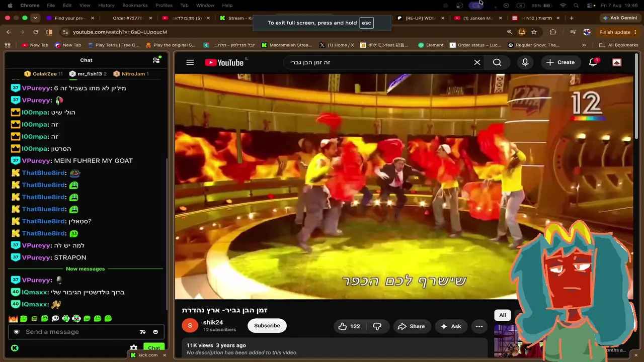Start voice search with the microphone icon
The image size is (644, 362).
click(x=525, y=62)
